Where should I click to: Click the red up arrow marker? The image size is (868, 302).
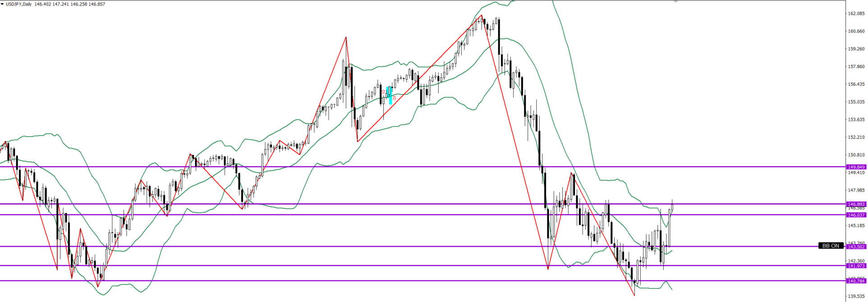coord(384,92)
